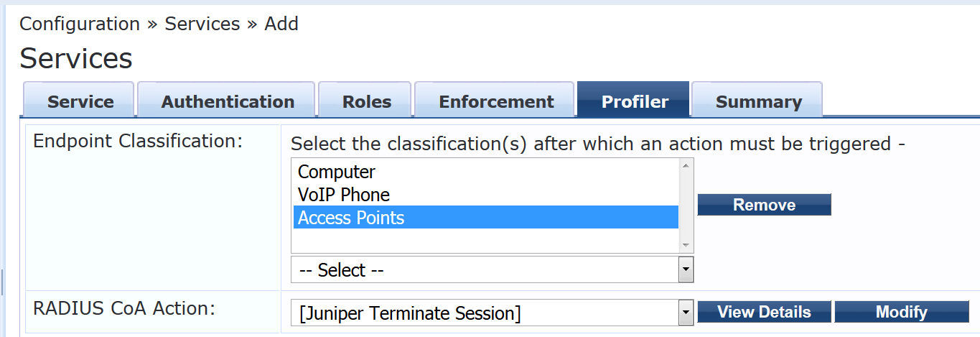Screen dimensions: 980x337
Task: Expand the RADIUS CoA Action dropdown
Action: [485, 313]
